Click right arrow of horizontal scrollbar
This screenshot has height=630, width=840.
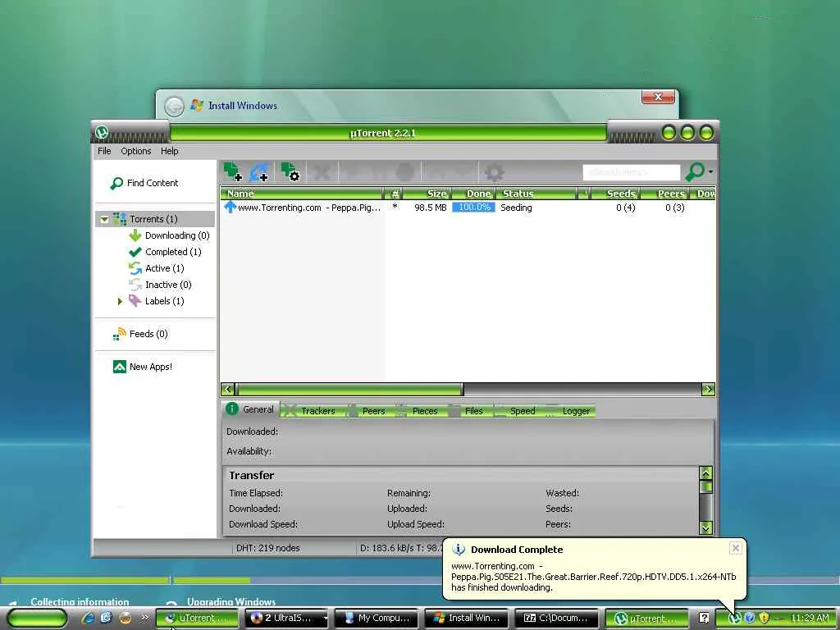coord(708,390)
